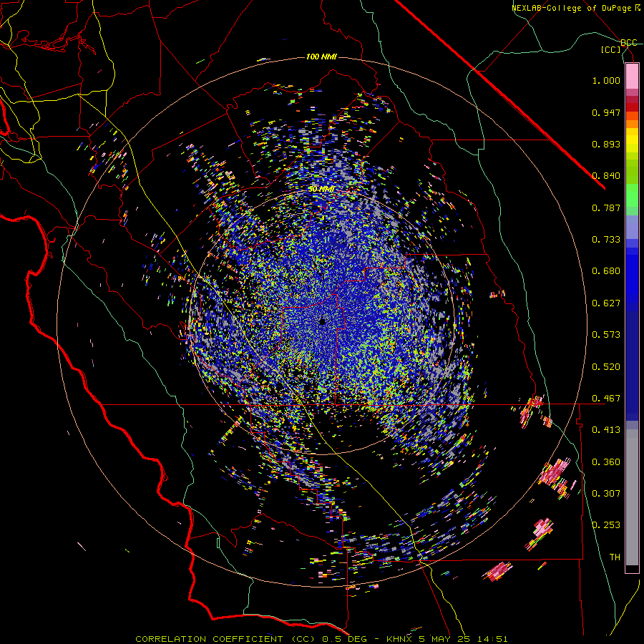
Task: Select the 1.000 scale value
Action: click(x=606, y=80)
